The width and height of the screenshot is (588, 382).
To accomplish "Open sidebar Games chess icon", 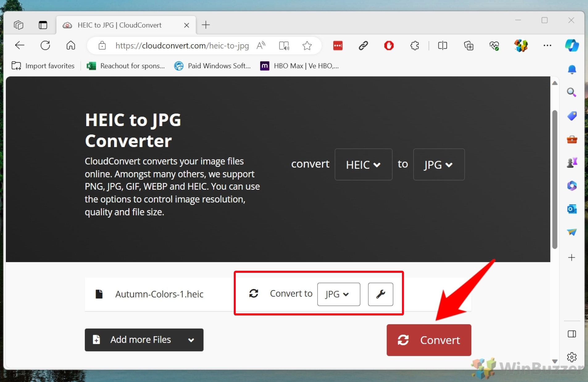I will point(572,163).
